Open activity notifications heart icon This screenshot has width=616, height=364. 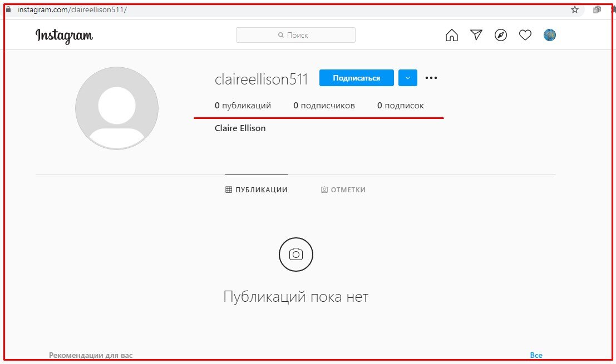[525, 34]
